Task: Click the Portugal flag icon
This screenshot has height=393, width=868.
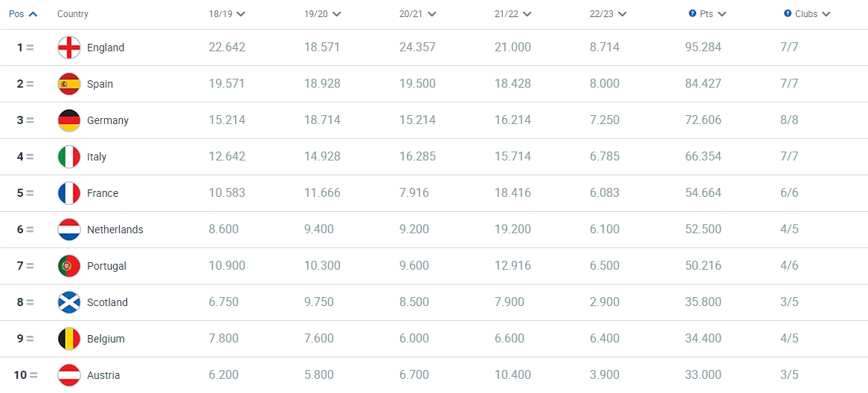Action: pos(69,266)
